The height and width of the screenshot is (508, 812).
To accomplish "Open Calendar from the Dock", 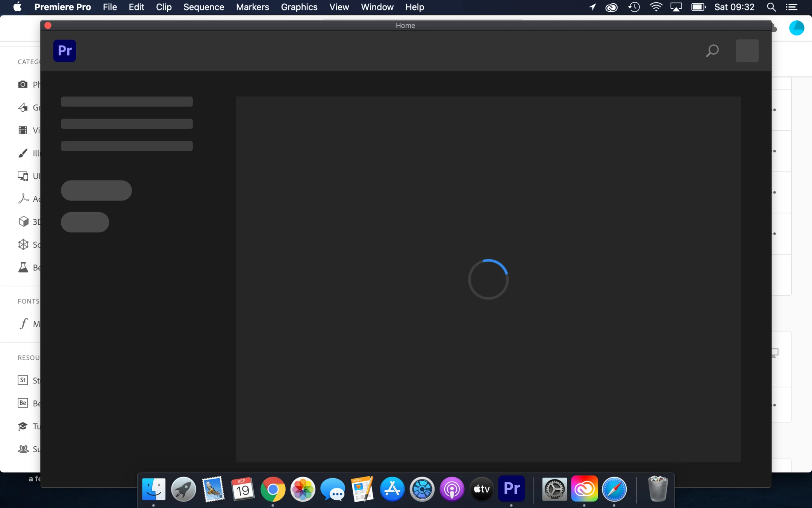I will (x=243, y=489).
